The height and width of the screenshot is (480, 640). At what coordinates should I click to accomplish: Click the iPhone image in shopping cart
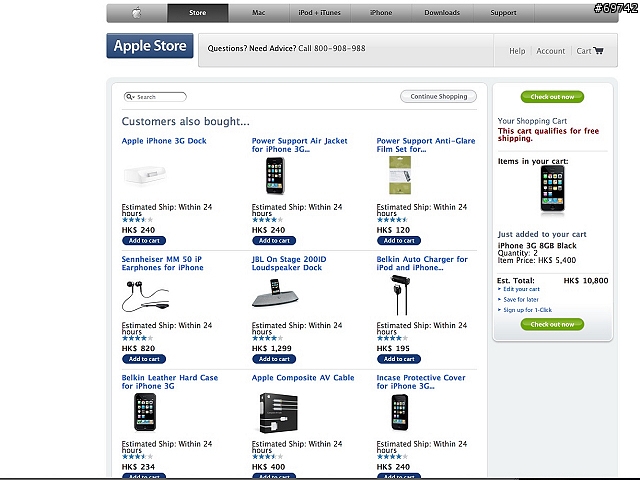tap(552, 191)
